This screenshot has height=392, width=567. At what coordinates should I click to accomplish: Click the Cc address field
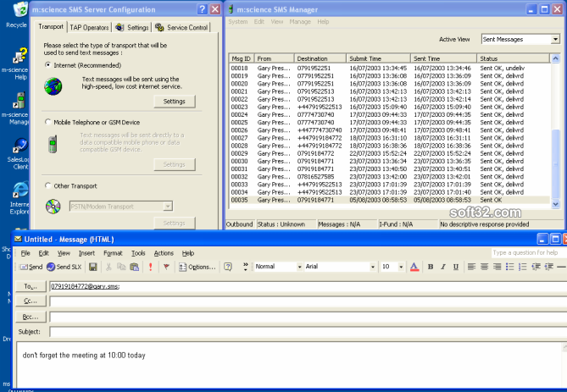tap(309, 301)
